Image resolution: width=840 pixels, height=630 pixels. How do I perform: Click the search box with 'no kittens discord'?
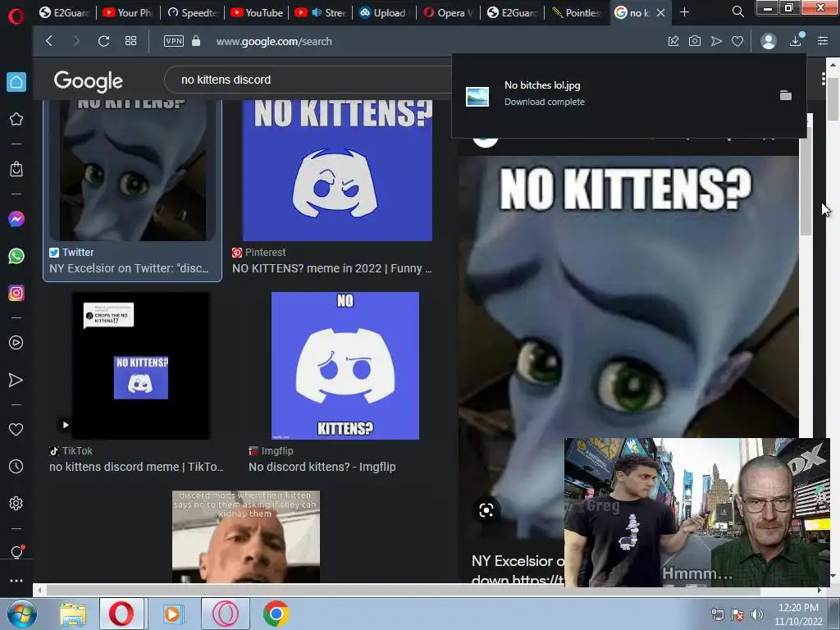click(x=308, y=80)
